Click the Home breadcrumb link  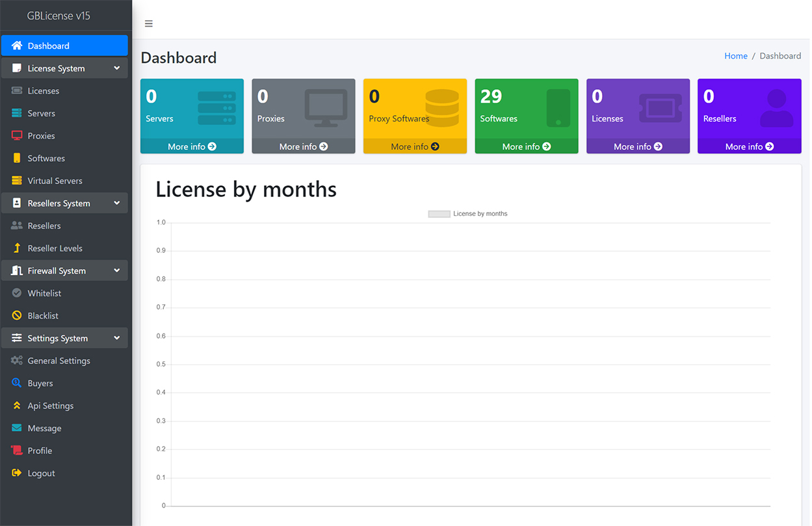[735, 56]
